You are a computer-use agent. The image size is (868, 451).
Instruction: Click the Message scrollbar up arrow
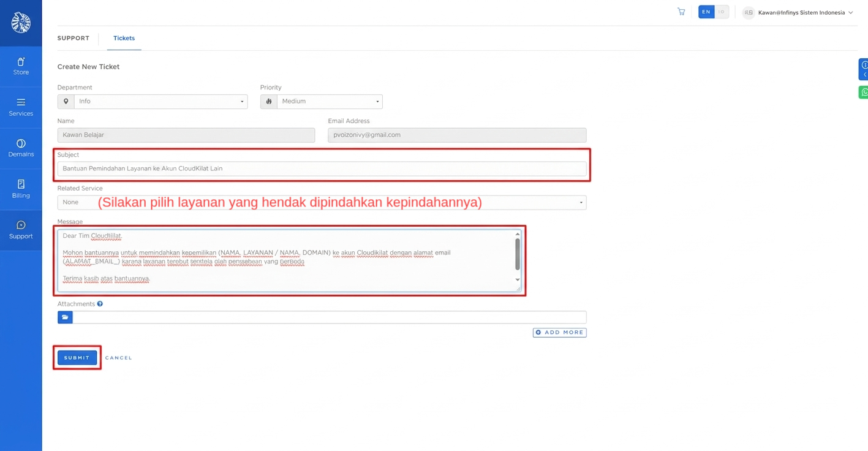[x=518, y=234]
